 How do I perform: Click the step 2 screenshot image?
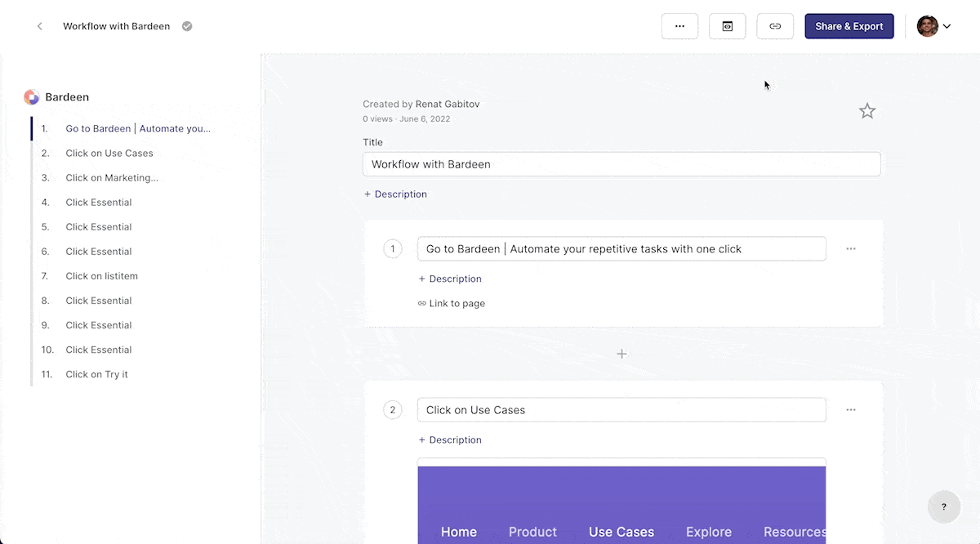pos(621,501)
